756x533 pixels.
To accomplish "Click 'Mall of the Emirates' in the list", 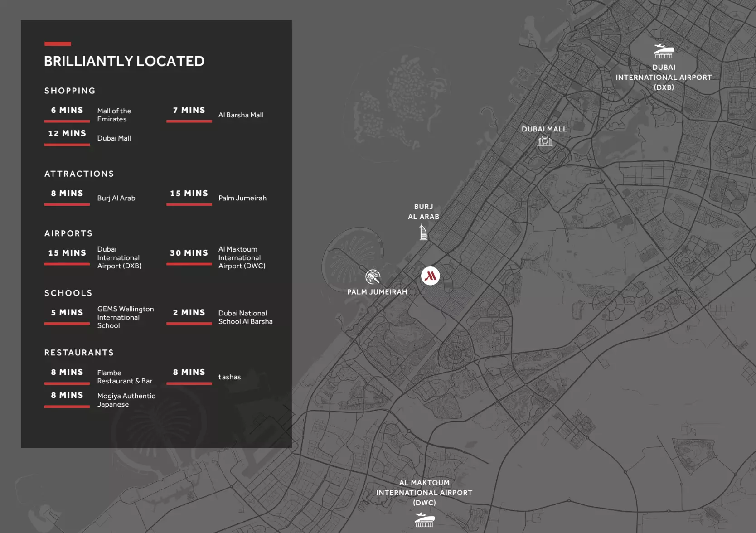I will click(114, 115).
